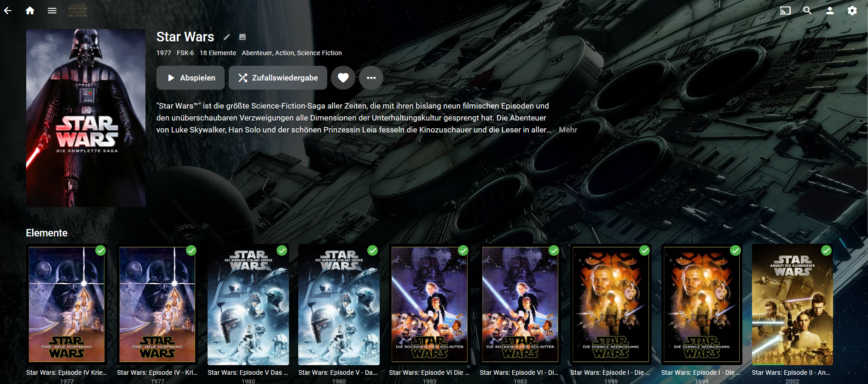
Task: Click title "Star Wars: Episode IV Krie..."
Action: (67, 373)
